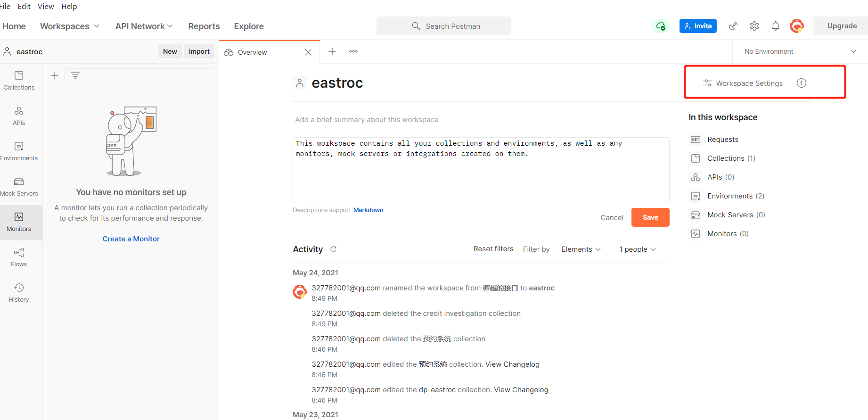Click View Changelog for dp-eastroc collection
The width and height of the screenshot is (868, 420).
[x=521, y=390]
